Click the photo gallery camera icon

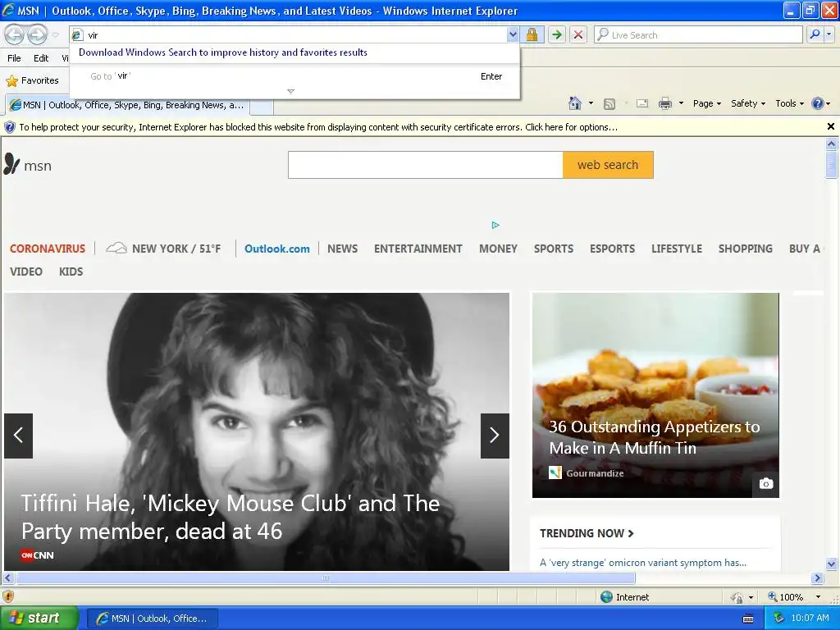coord(766,484)
